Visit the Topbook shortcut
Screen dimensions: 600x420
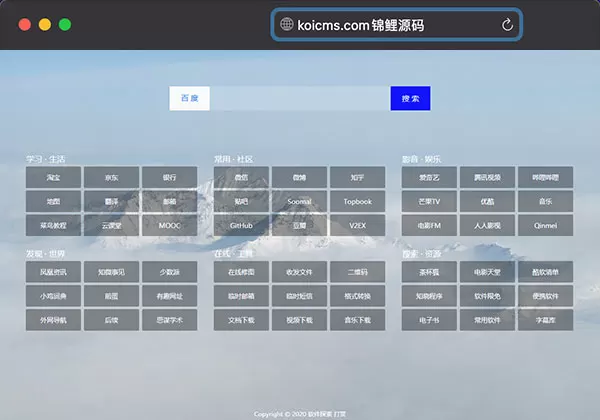click(357, 201)
